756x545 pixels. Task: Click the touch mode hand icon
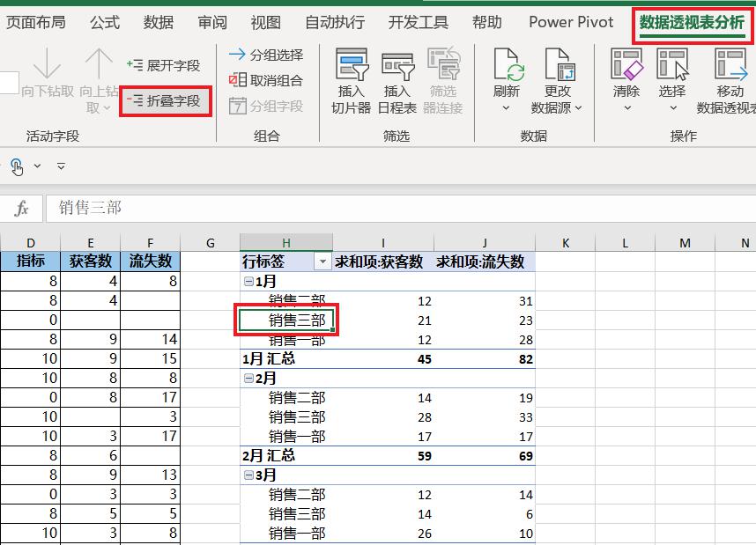[x=17, y=166]
